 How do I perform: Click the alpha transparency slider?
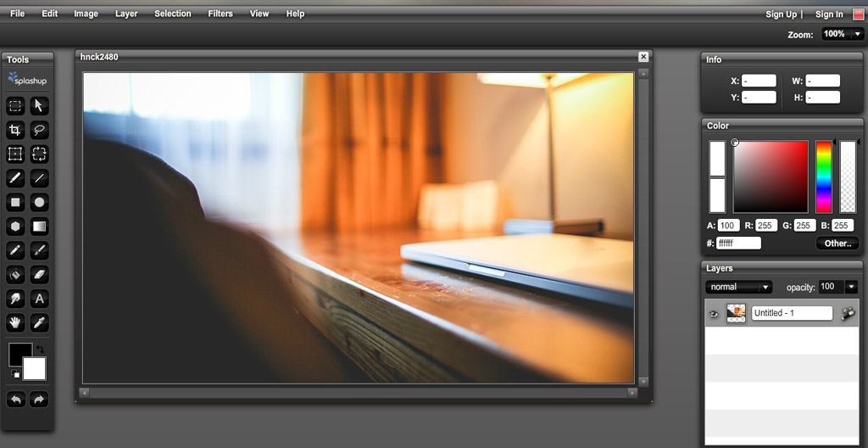click(848, 176)
